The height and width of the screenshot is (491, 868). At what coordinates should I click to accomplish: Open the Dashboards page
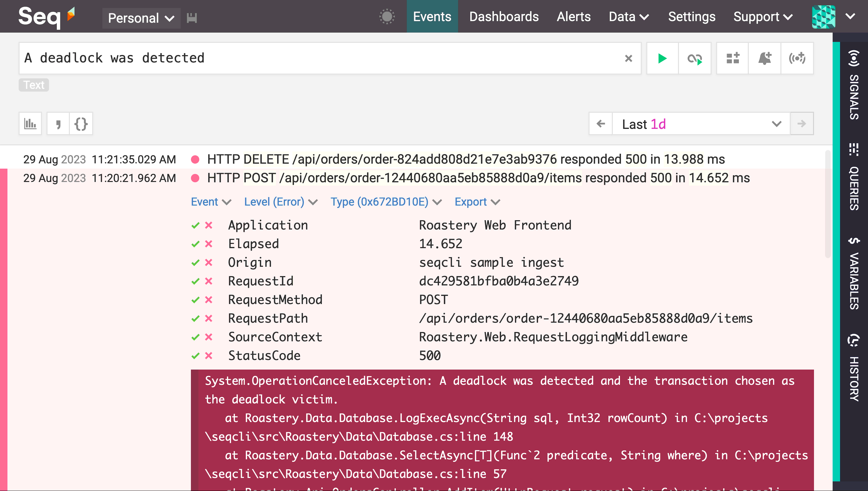tap(504, 16)
